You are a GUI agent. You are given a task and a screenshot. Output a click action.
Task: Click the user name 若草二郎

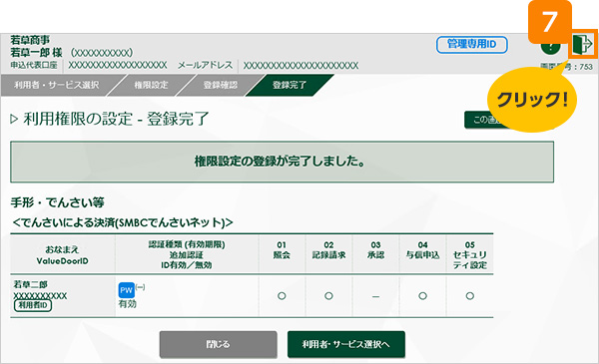31,284
